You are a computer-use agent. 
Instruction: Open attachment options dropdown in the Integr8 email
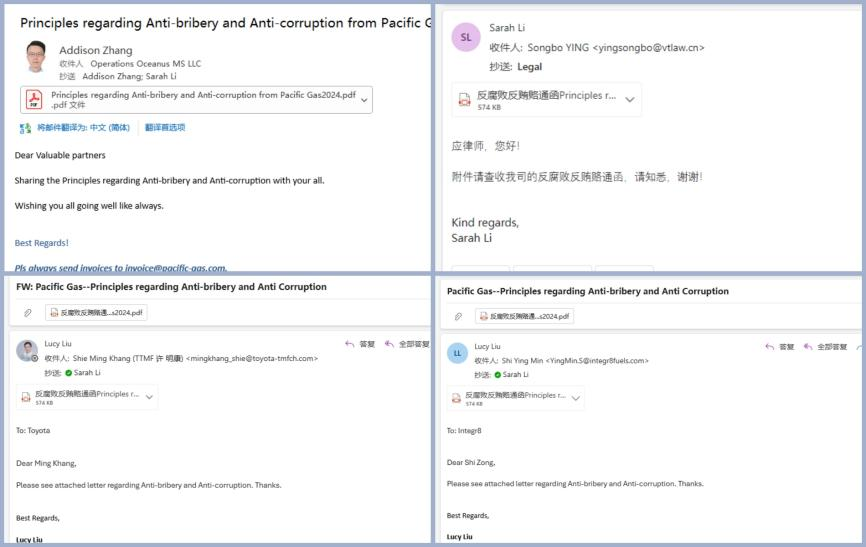pyautogui.click(x=576, y=397)
